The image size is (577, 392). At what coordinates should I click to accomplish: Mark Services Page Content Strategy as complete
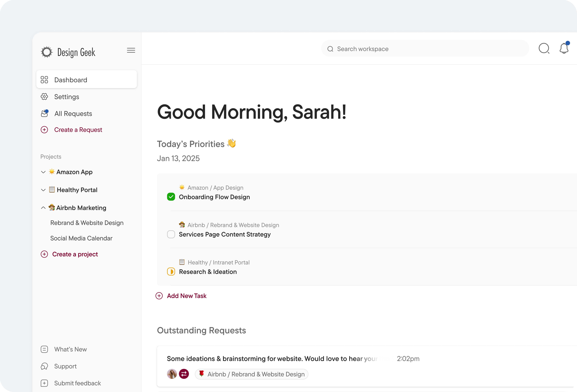pyautogui.click(x=171, y=234)
